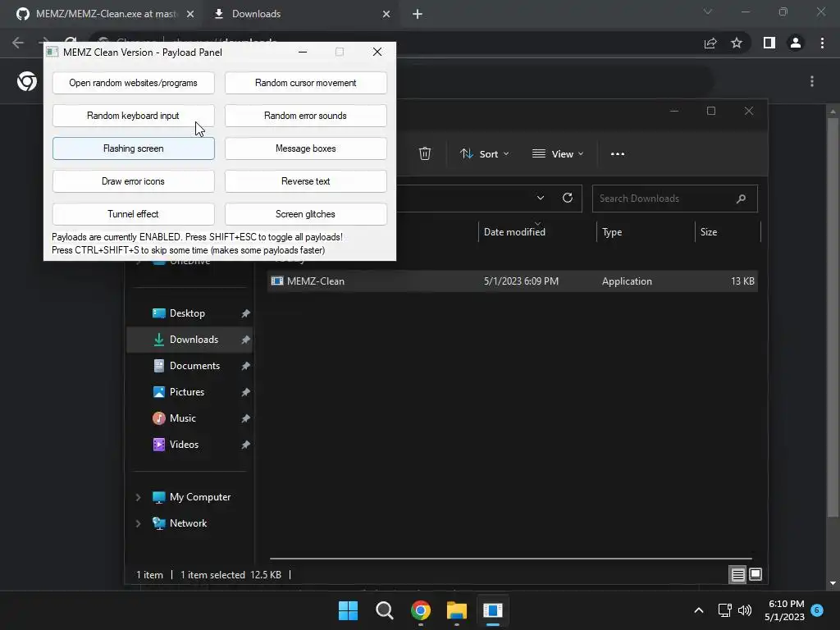840x630 pixels.
Task: Open the View dropdown in File Explorer
Action: 558,153
